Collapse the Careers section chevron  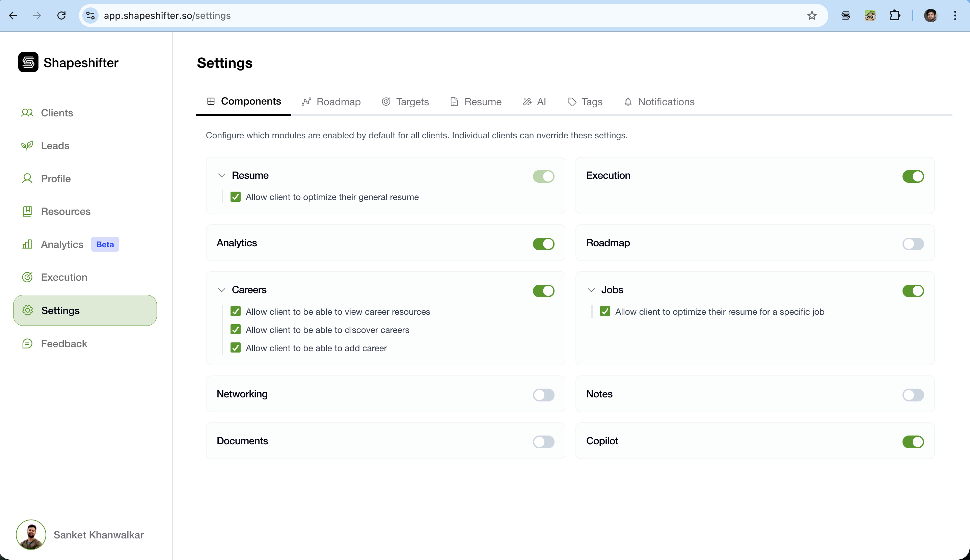coord(222,290)
